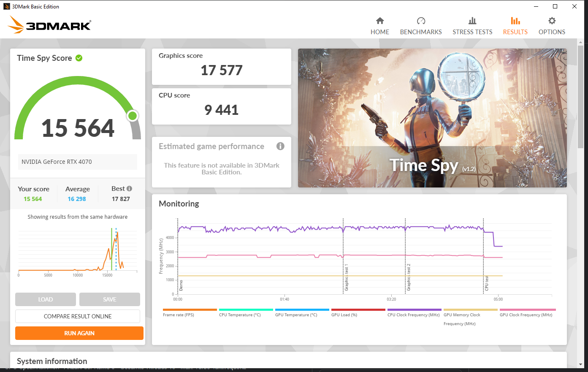Click the gauge indicator knob
Image resolution: width=588 pixels, height=372 pixels.
point(133,116)
